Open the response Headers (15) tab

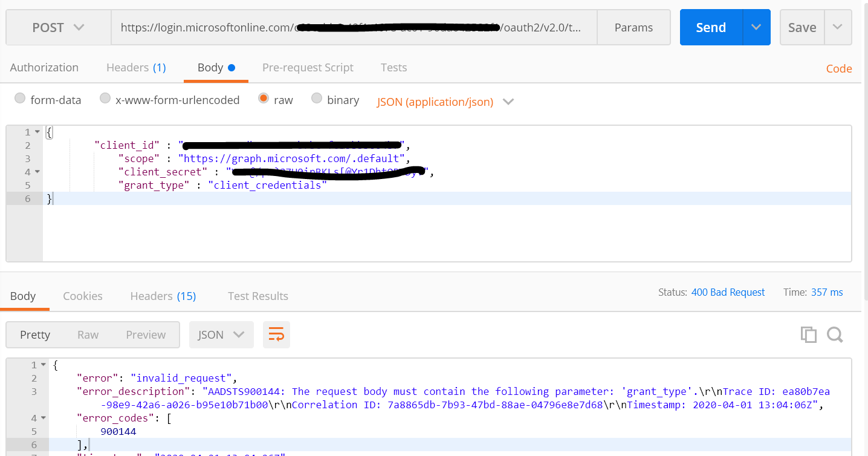point(163,296)
